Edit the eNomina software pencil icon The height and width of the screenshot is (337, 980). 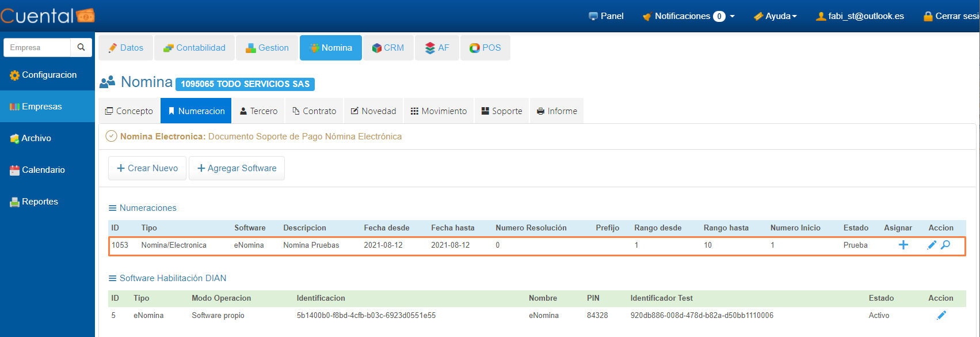941,315
